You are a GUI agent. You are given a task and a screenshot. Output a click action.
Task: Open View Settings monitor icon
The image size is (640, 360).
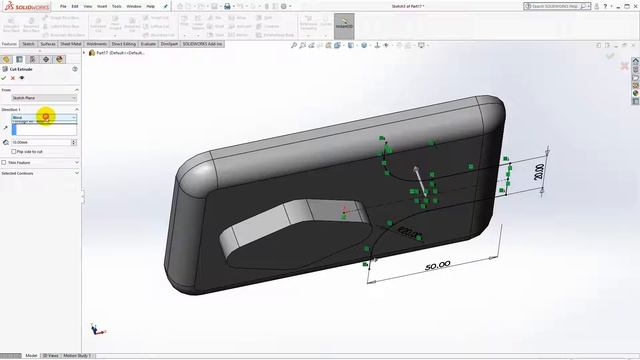point(421,45)
